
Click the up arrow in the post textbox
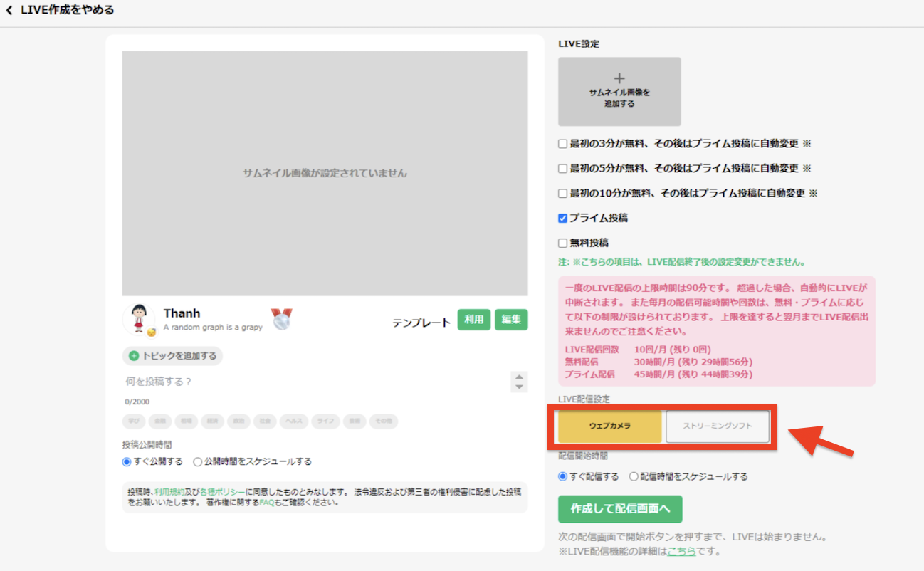tap(520, 377)
